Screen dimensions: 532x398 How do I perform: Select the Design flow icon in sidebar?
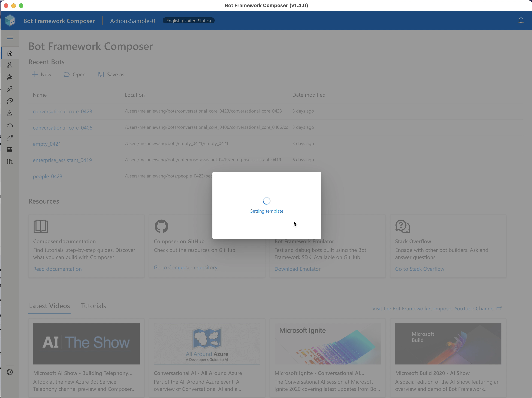pos(10,65)
